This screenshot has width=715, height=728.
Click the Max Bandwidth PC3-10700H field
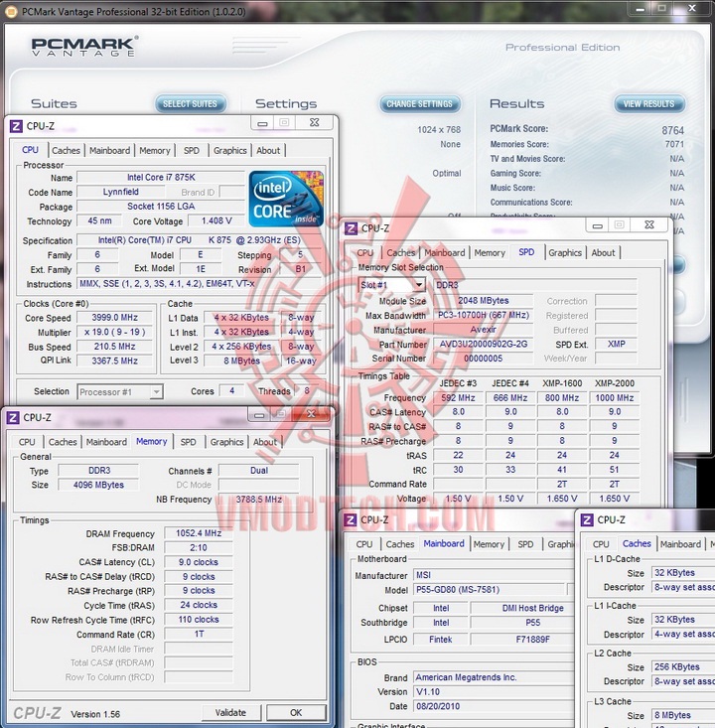[x=483, y=315]
